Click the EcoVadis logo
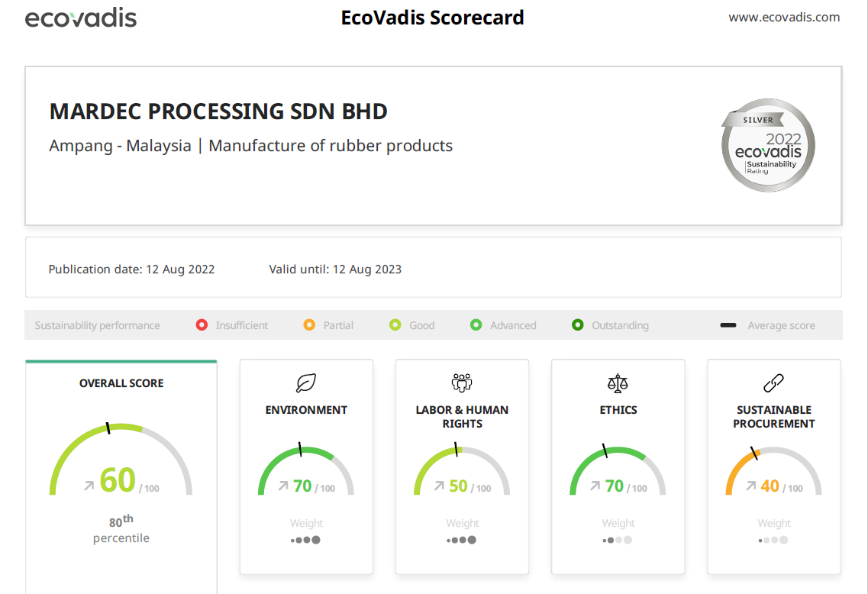The image size is (868, 594). pyautogui.click(x=81, y=17)
